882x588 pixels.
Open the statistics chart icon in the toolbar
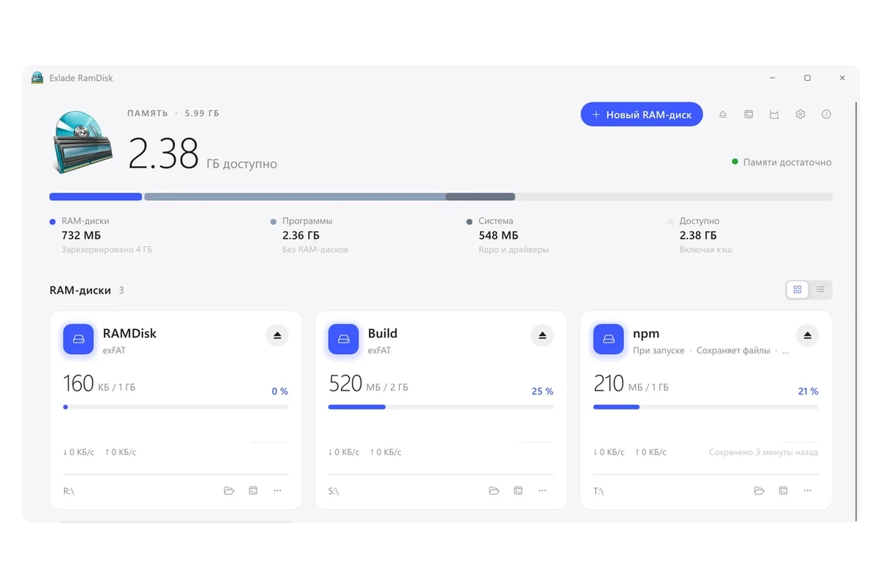coord(775,115)
